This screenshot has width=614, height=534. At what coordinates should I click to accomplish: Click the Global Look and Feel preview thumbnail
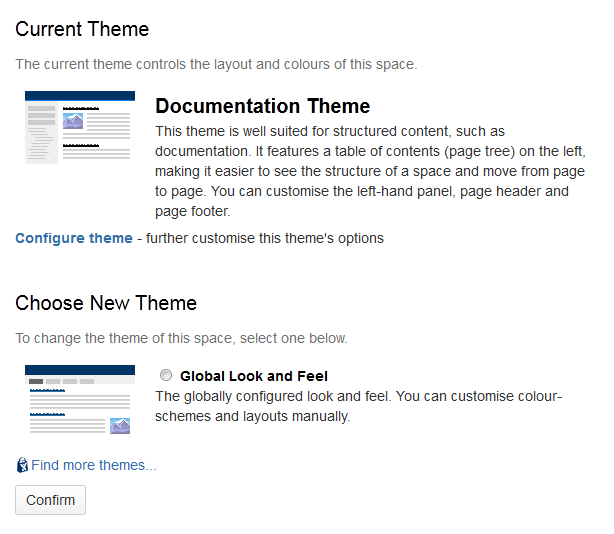click(x=80, y=400)
